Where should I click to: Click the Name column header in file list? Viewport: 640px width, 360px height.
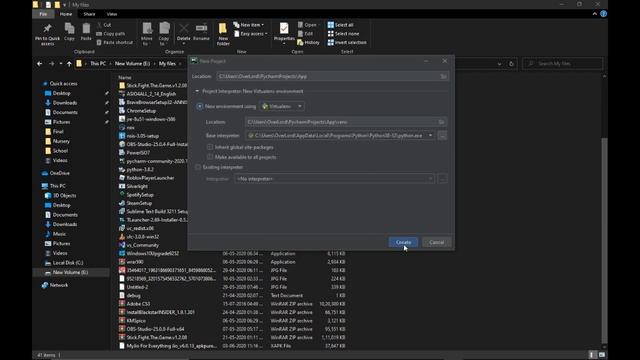click(x=125, y=77)
